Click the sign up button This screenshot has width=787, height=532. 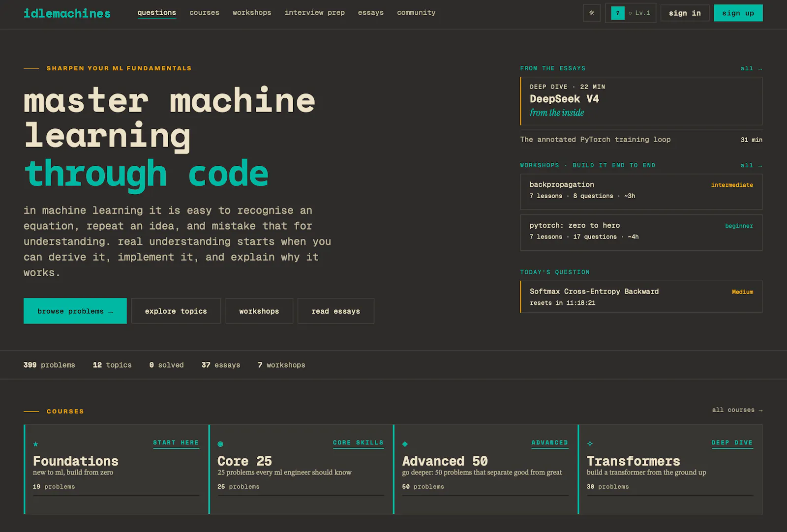coord(738,13)
